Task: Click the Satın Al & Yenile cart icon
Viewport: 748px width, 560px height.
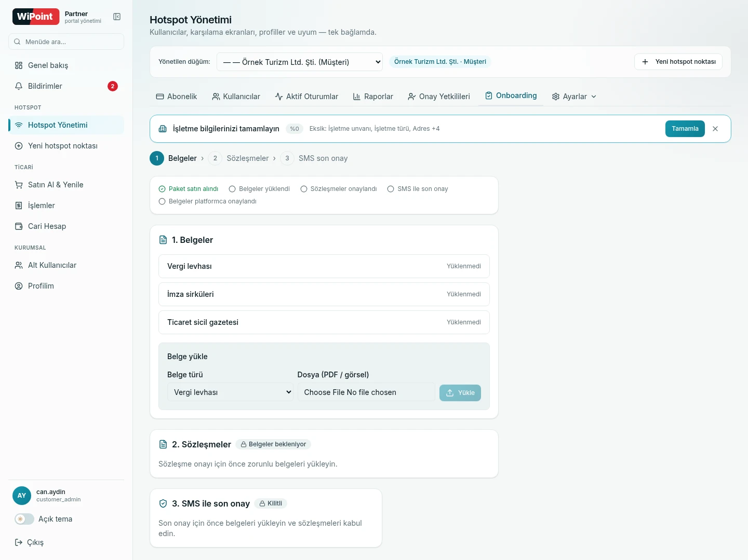Action: click(19, 185)
